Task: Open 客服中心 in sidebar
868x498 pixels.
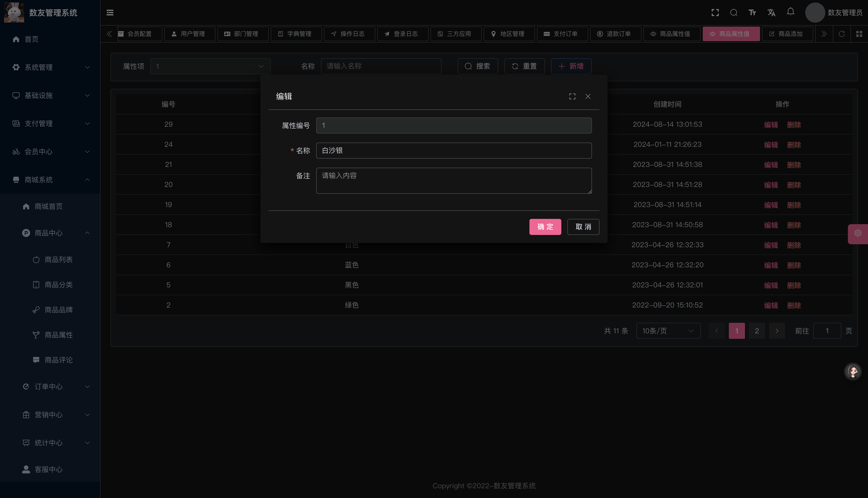Action: pos(50,469)
